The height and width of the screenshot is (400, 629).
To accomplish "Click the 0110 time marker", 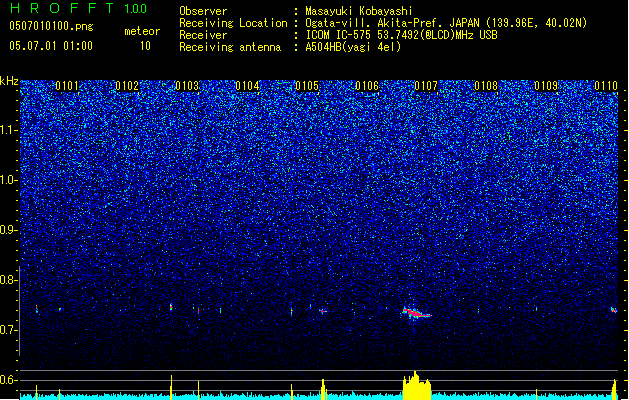I will (606, 86).
